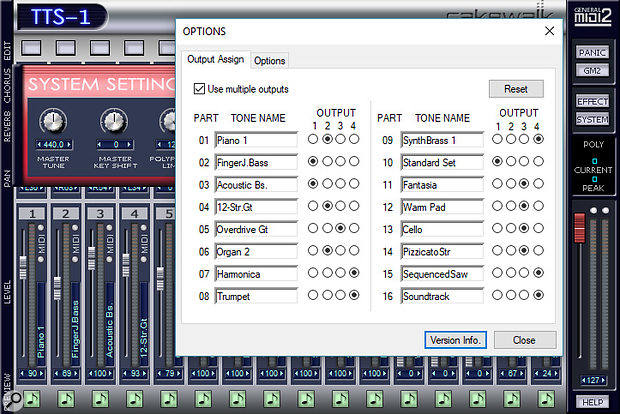The image size is (620, 414).
Task: Decrease channel 2 level from 89
Action: pyautogui.click(x=57, y=373)
